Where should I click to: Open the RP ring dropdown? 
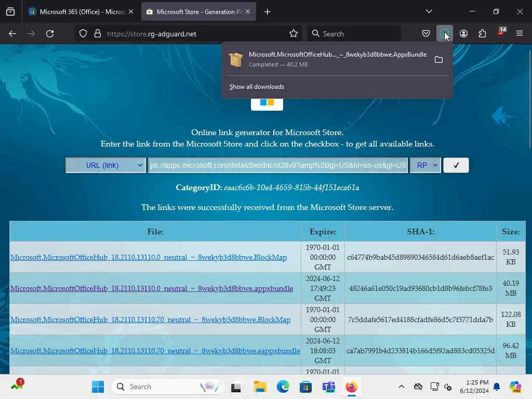pos(425,165)
